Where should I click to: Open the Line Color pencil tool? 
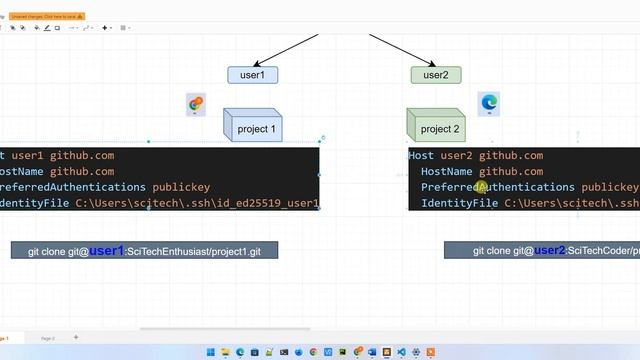(x=47, y=28)
